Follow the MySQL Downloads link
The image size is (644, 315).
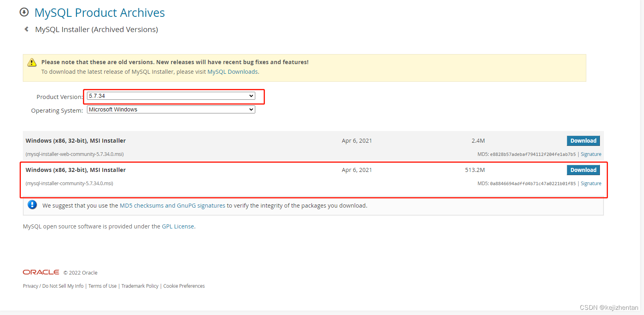coord(232,72)
